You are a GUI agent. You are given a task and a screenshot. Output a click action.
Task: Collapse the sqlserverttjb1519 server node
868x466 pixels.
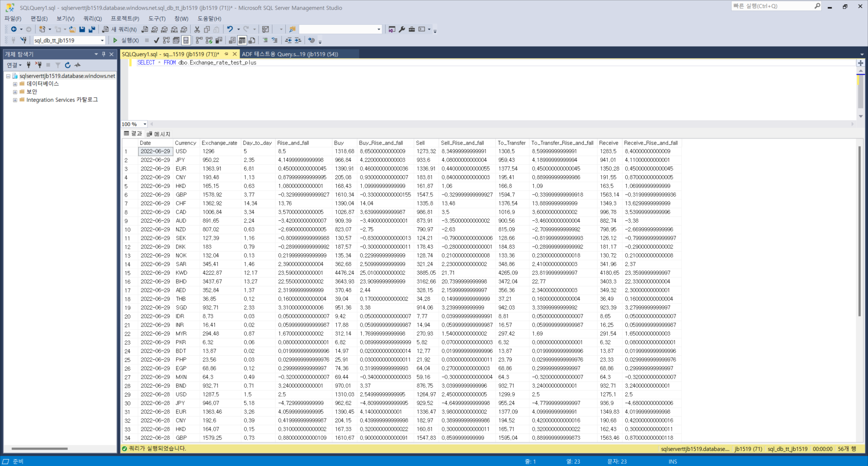[8, 76]
